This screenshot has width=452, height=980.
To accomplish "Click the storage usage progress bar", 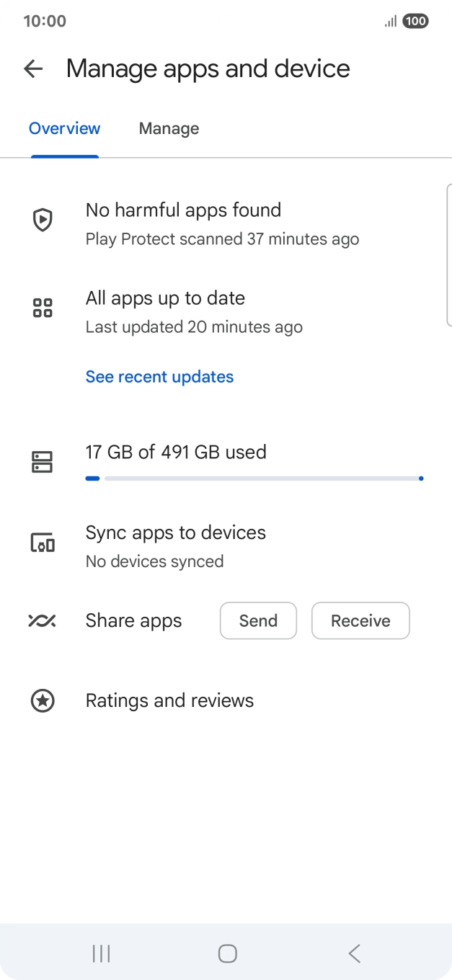I will 254,478.
